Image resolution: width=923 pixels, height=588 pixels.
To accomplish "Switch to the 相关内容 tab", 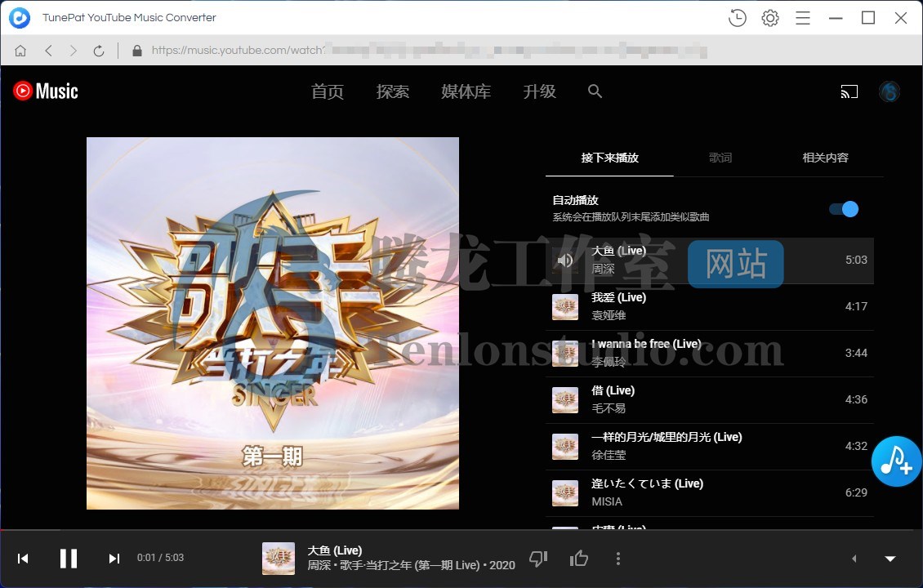I will pyautogui.click(x=825, y=158).
